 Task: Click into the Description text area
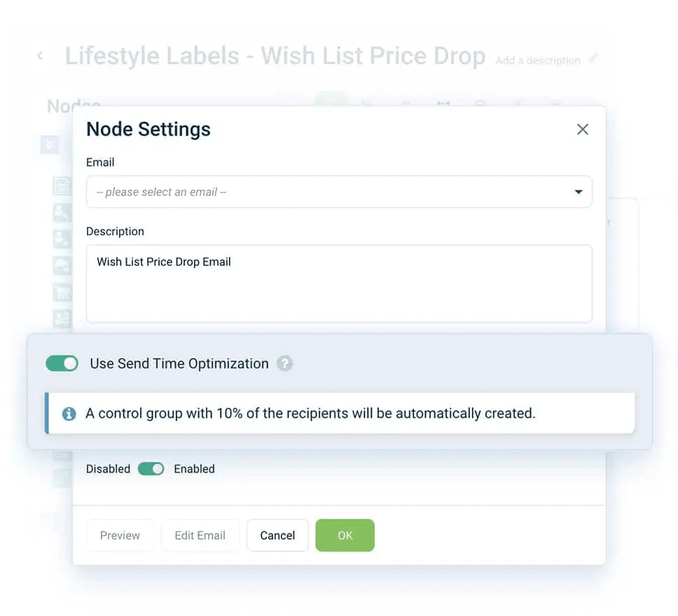pos(339,284)
